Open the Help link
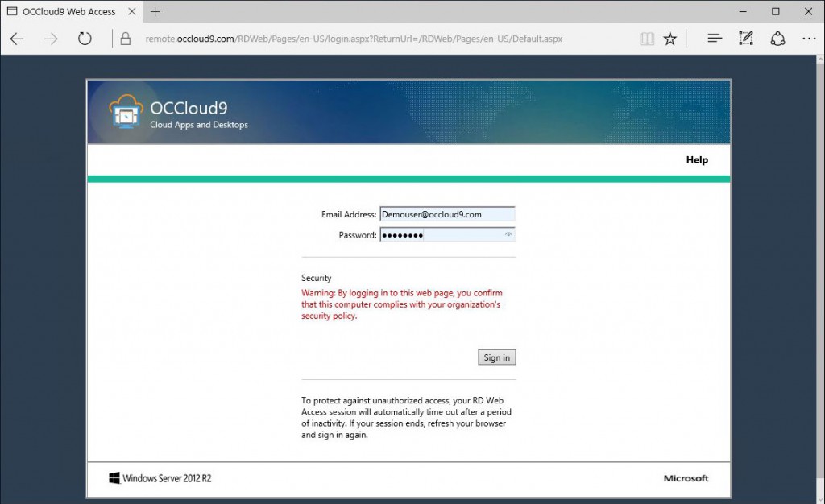Viewport: 825px width, 504px height. pyautogui.click(x=697, y=159)
